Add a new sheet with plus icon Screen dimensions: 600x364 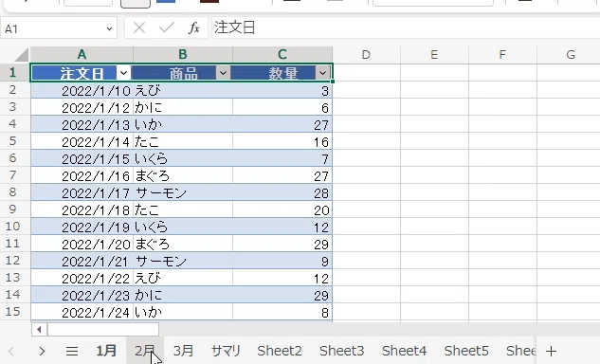[x=551, y=351]
